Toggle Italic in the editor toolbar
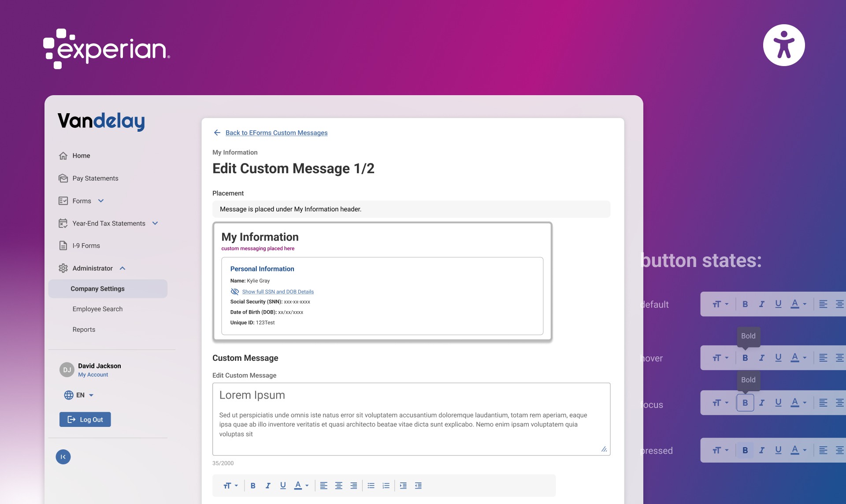The width and height of the screenshot is (846, 504). pos(268,485)
